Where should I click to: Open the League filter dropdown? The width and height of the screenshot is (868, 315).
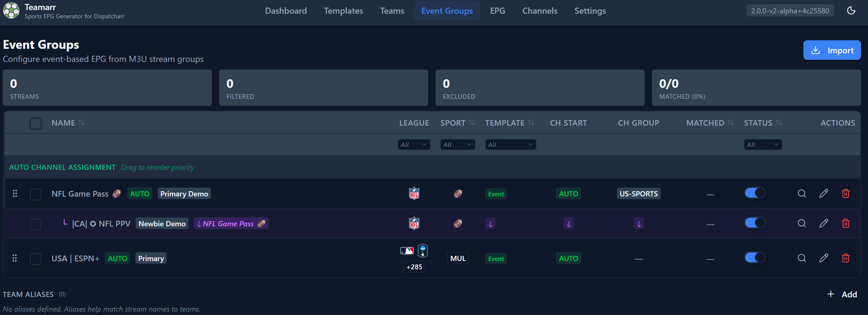pos(414,145)
